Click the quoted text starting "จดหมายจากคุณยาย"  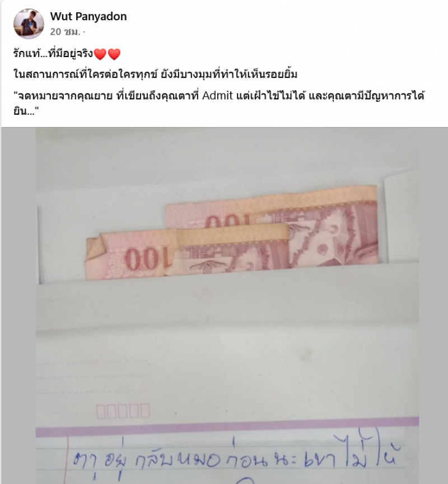[x=218, y=103]
